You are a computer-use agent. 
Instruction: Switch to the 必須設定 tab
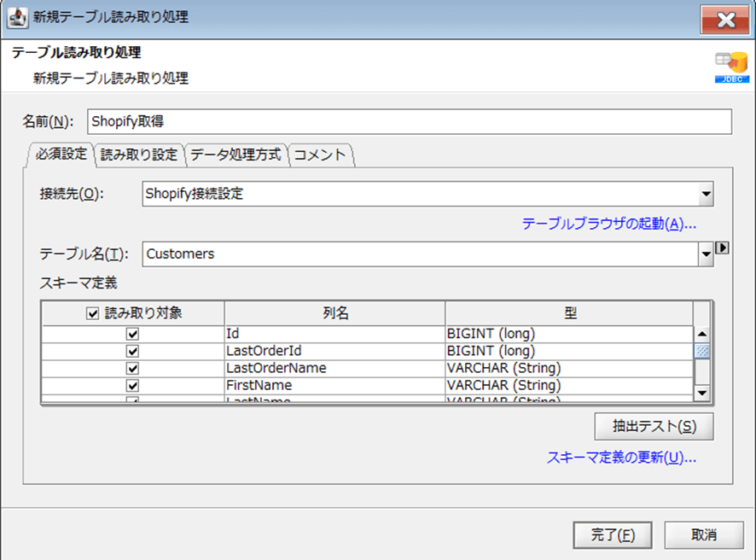61,155
